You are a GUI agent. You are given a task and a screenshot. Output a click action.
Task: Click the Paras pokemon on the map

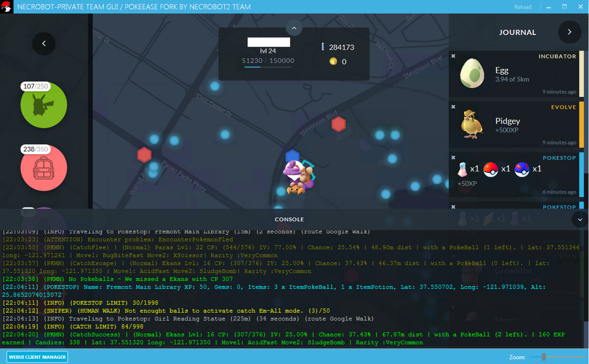pos(295,189)
